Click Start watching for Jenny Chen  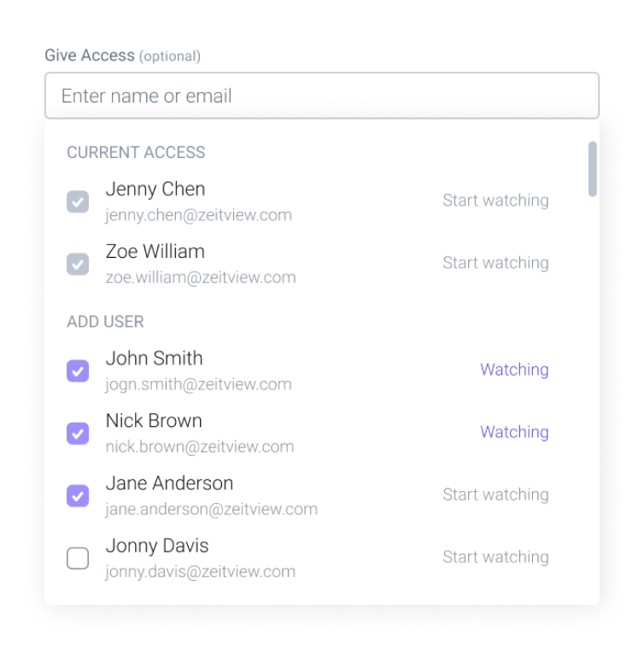(495, 201)
